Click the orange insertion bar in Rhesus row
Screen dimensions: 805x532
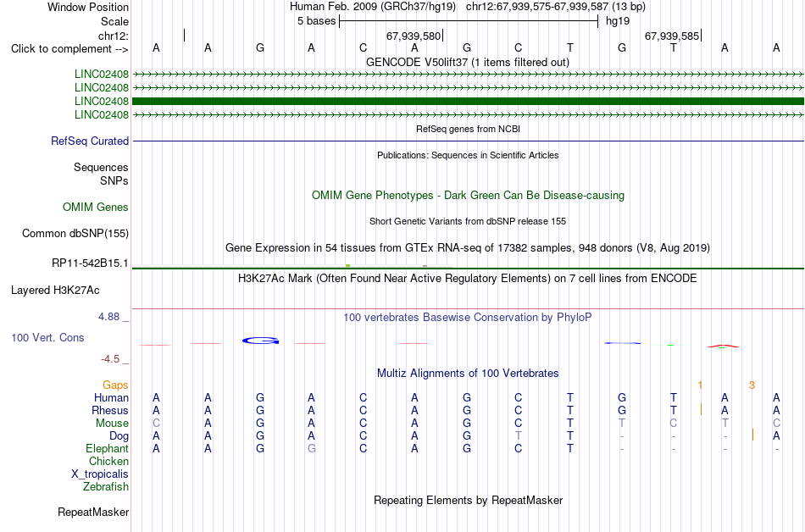702,409
